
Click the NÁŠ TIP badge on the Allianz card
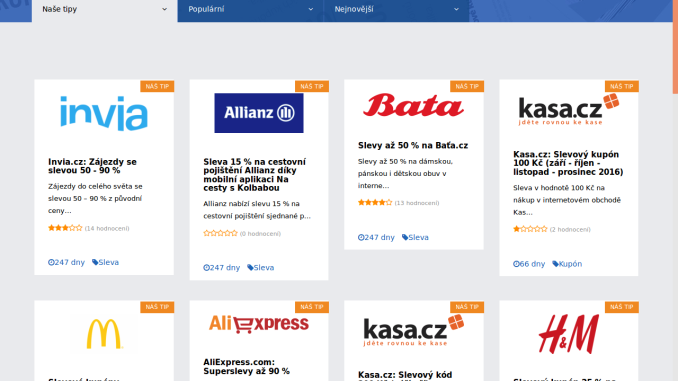312,86
